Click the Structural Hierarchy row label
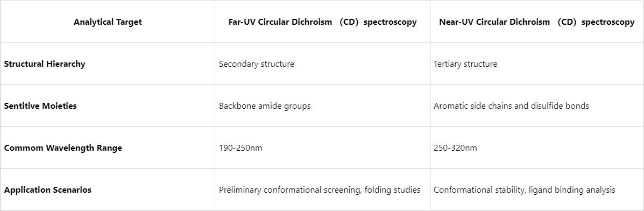Image resolution: width=644 pixels, height=211 pixels. coord(45,64)
